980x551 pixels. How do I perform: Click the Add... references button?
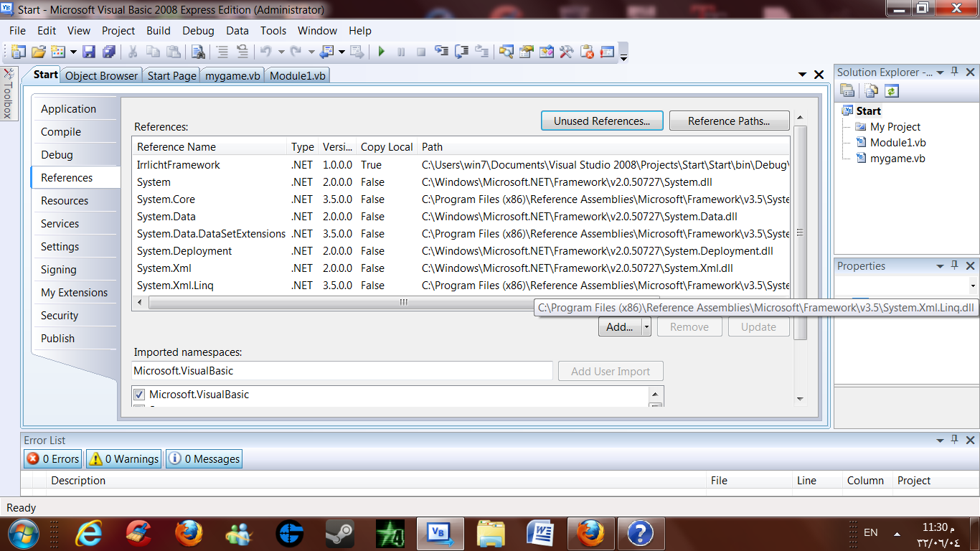click(x=620, y=327)
